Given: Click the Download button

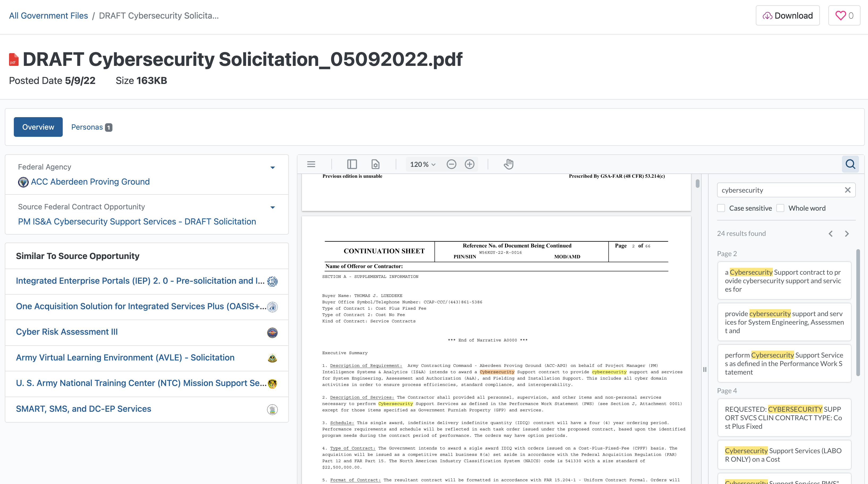Looking at the screenshot, I should pos(787,15).
